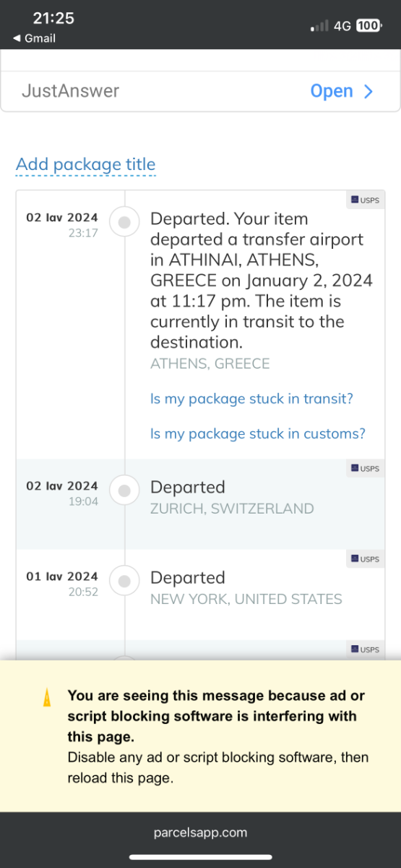Select the Zurich timeline marker circle
Image resolution: width=401 pixels, height=868 pixels.
click(124, 491)
